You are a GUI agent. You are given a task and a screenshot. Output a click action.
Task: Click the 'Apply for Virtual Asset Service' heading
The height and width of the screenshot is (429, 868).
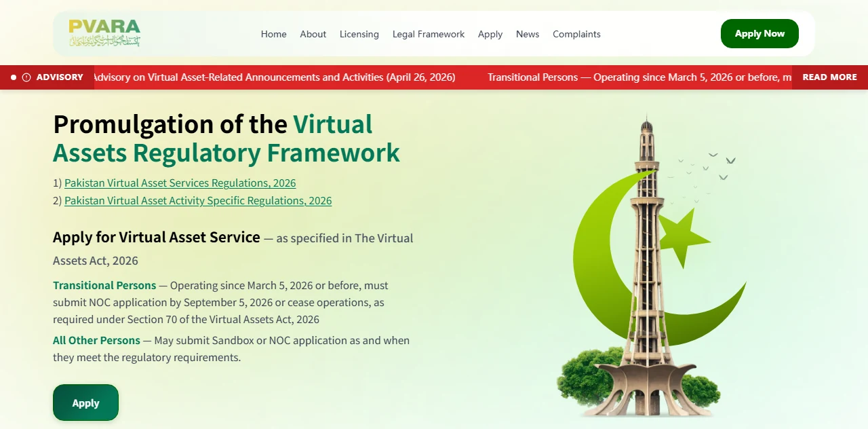coord(157,238)
